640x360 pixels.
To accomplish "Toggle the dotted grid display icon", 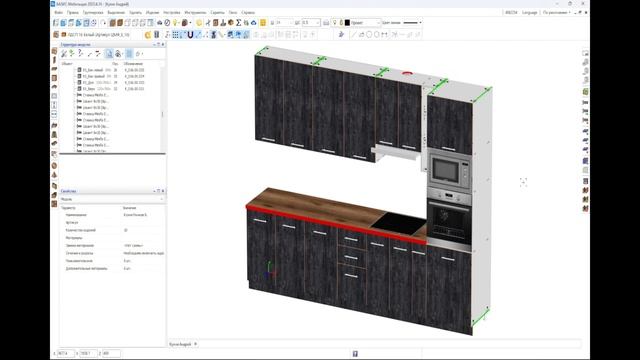I will coord(176,35).
